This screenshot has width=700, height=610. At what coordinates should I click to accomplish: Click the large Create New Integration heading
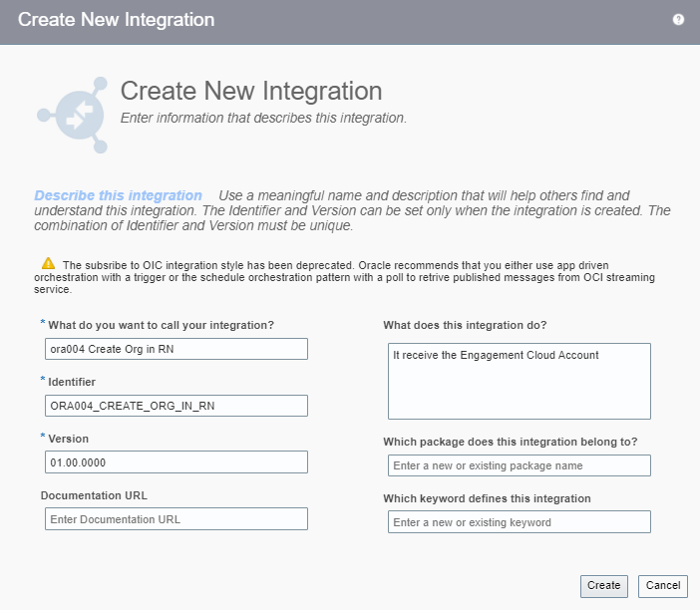(251, 92)
